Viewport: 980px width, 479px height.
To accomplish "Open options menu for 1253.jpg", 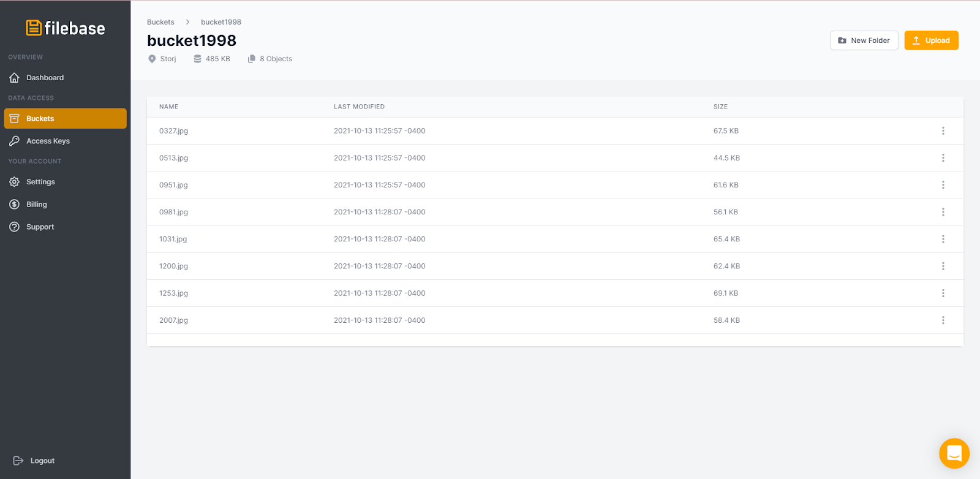I will (x=943, y=293).
